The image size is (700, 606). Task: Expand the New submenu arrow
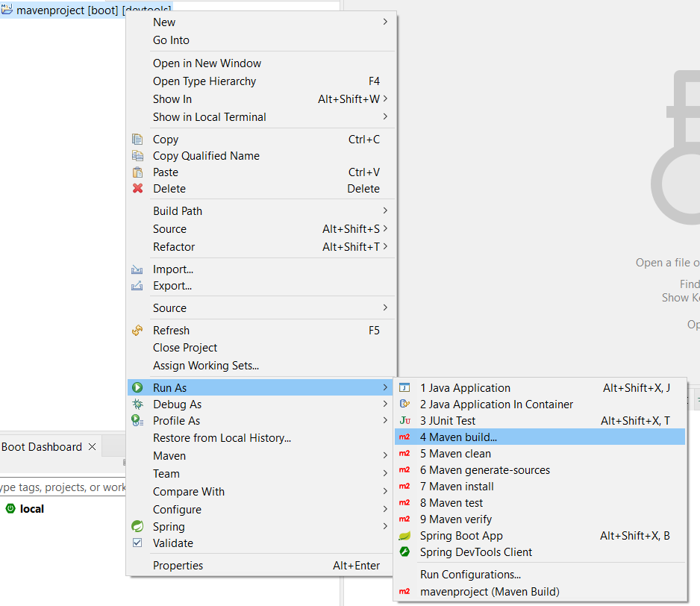click(x=385, y=22)
